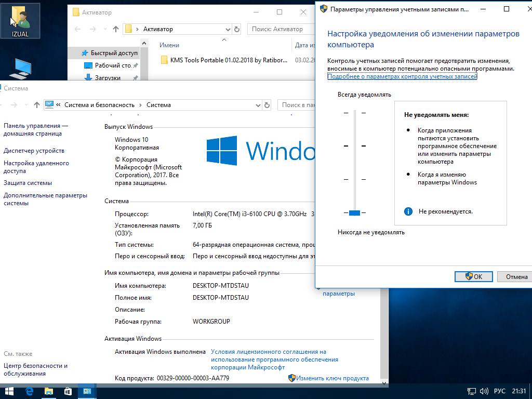Image resolution: width=532 pixels, height=399 pixels.
Task: Click the 21:31 clock in taskbar
Action: click(x=519, y=391)
